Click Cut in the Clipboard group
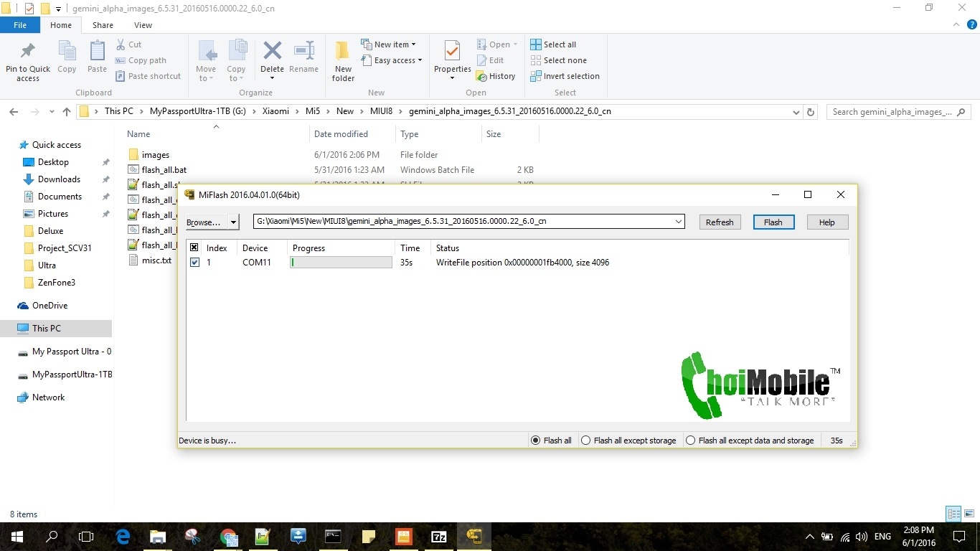Image resolution: width=980 pixels, height=551 pixels. (128, 44)
